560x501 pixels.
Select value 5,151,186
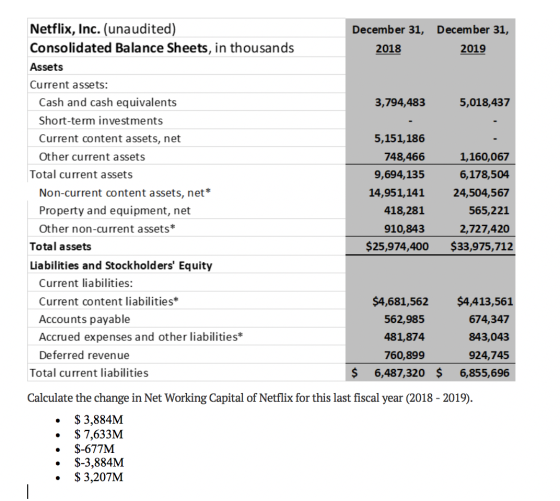click(x=400, y=138)
